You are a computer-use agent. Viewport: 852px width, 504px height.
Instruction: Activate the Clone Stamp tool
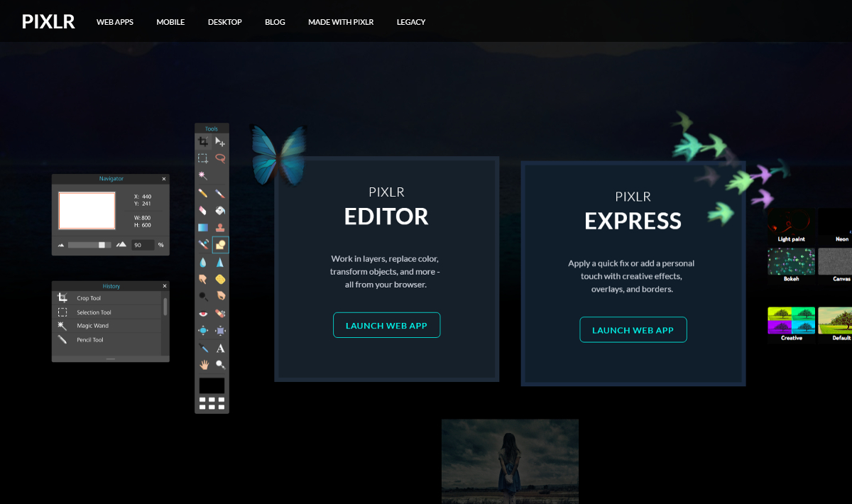pos(221,228)
